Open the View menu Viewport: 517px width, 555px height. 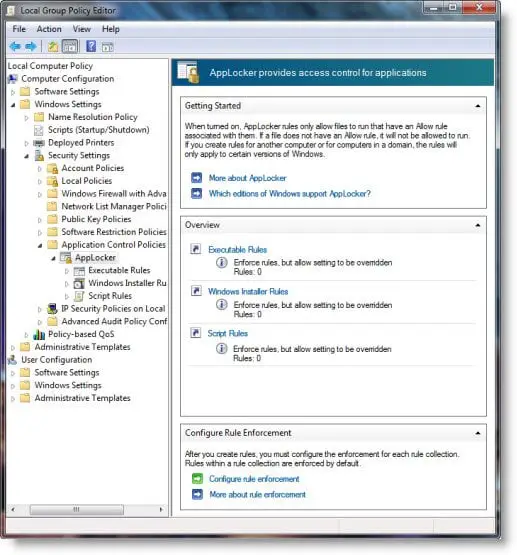[x=82, y=29]
